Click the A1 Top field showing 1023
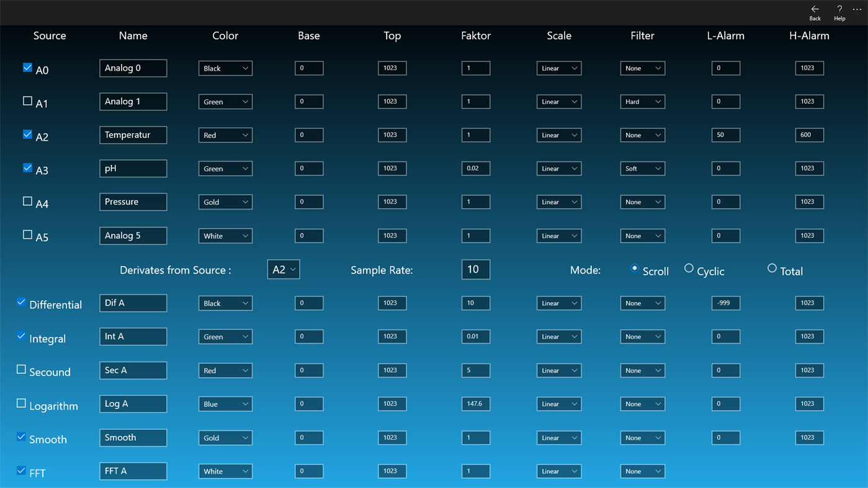 [x=392, y=102]
